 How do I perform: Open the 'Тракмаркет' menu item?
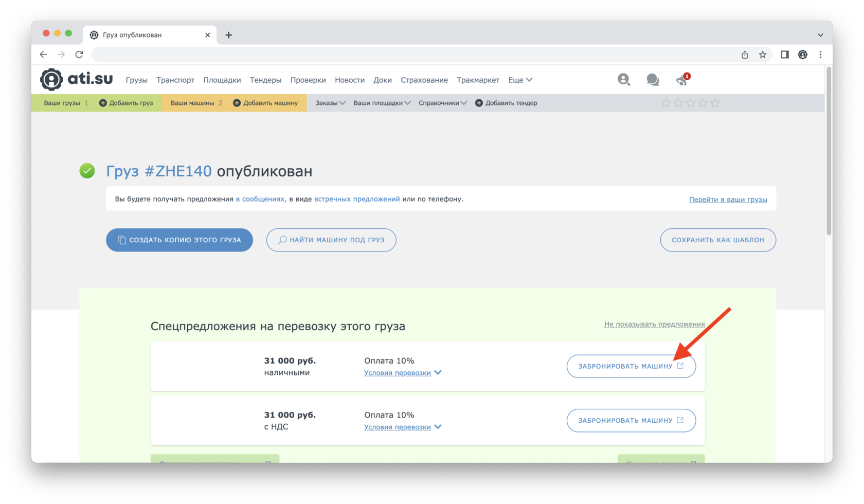point(478,80)
